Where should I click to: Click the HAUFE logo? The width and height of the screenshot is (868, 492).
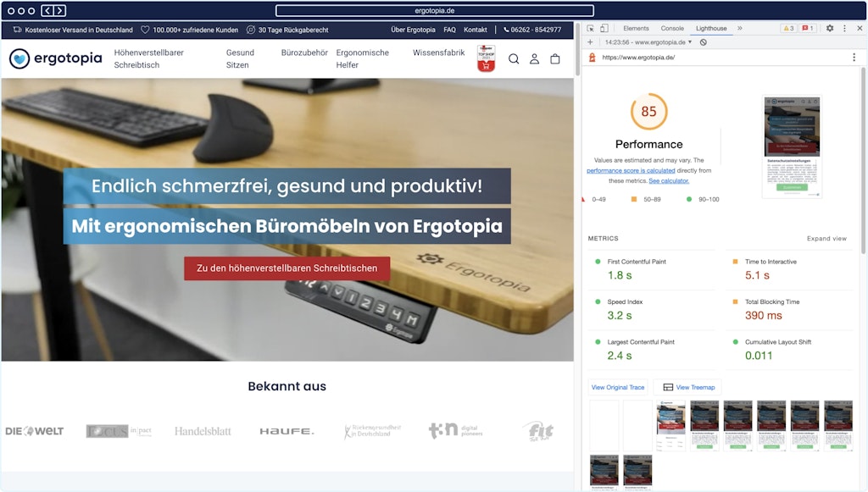[287, 431]
